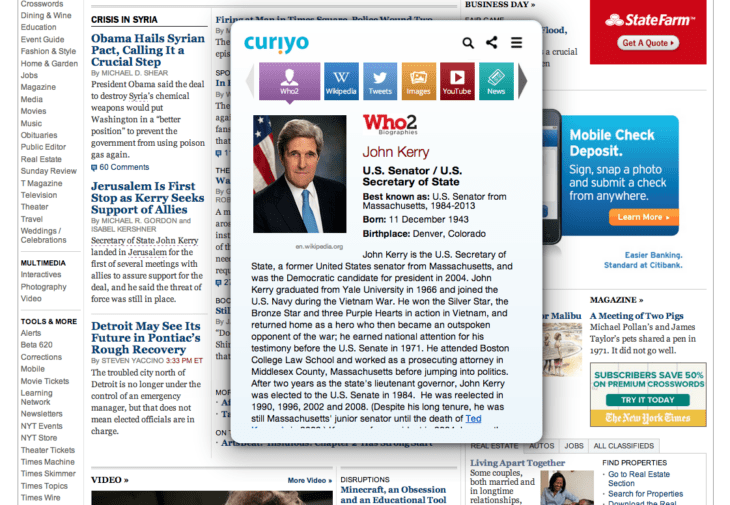Go to Sunday Review

pyautogui.click(x=48, y=171)
